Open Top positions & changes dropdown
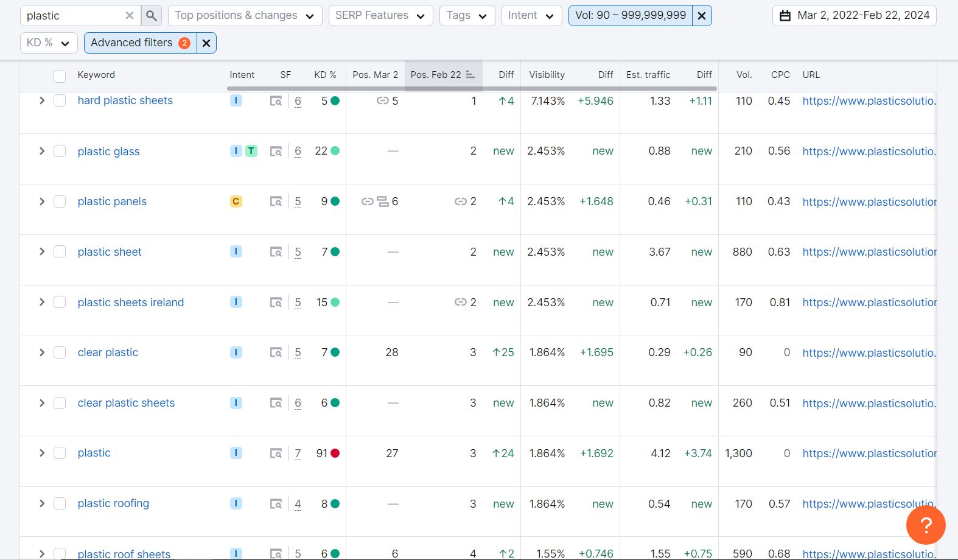958x560 pixels. tap(244, 16)
